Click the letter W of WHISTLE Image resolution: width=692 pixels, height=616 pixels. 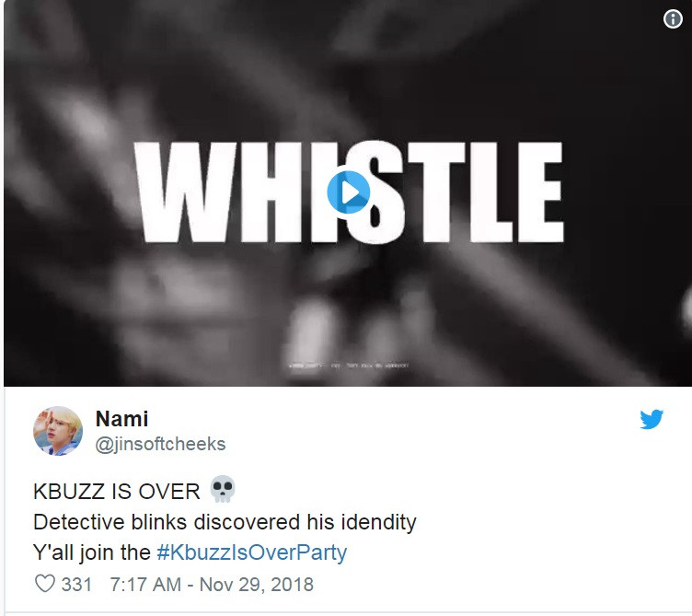186,192
